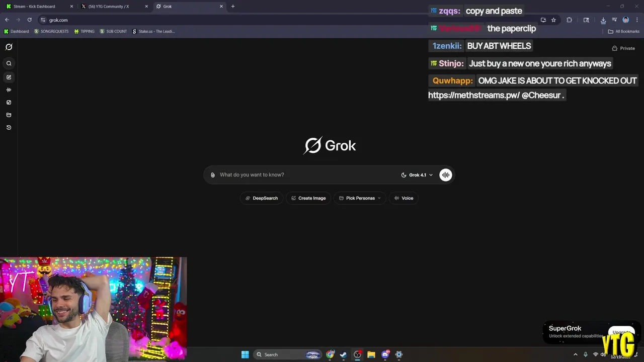
Task: Open the Imagine icon in Grok sidebar
Action: pos(9,103)
